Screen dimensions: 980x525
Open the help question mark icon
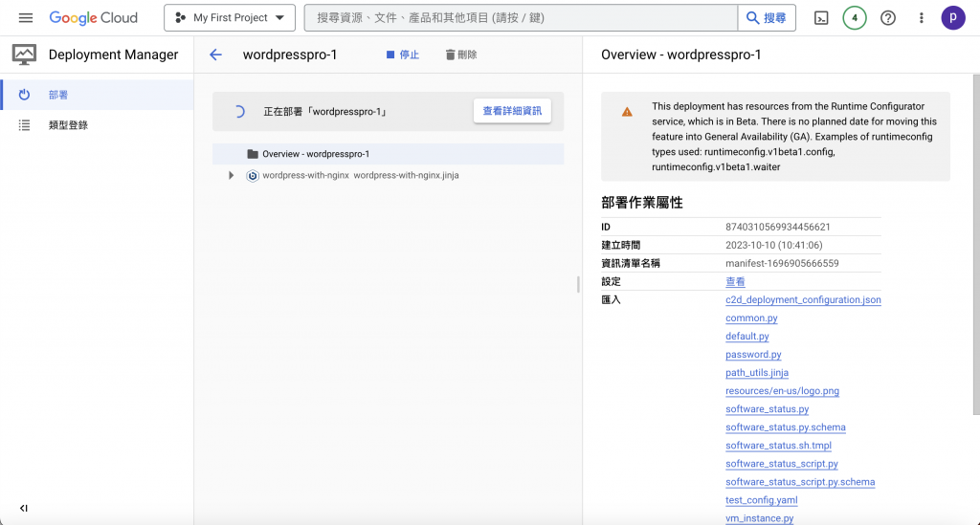[x=888, y=18]
